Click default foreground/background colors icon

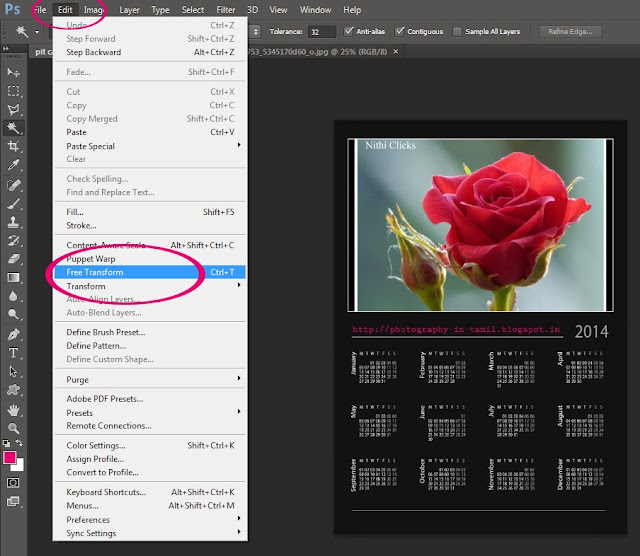(7, 443)
